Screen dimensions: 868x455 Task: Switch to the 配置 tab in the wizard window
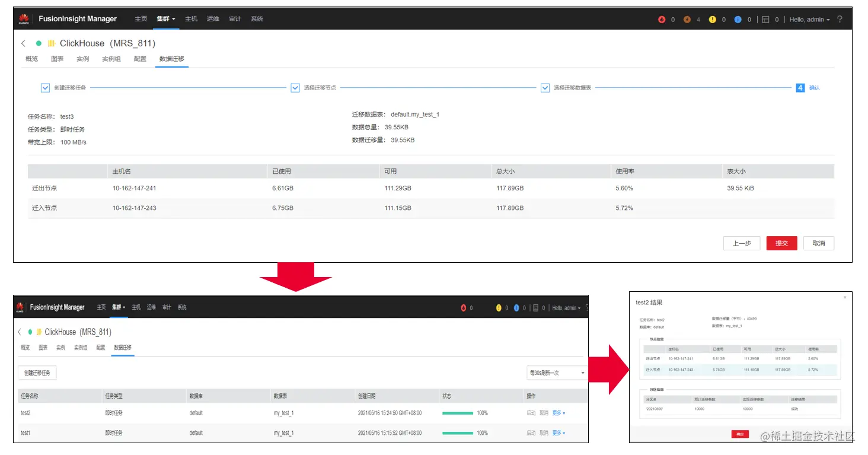[x=140, y=59]
